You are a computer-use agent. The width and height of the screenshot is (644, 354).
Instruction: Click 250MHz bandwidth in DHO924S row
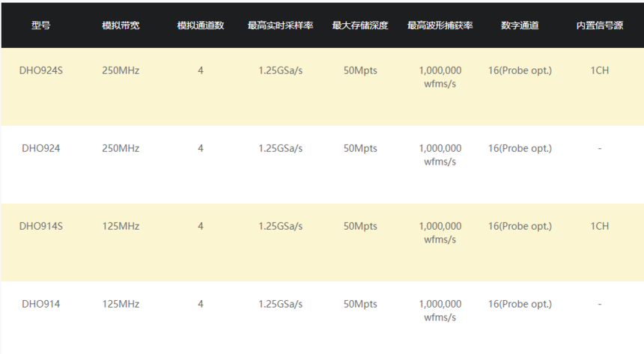click(x=121, y=70)
